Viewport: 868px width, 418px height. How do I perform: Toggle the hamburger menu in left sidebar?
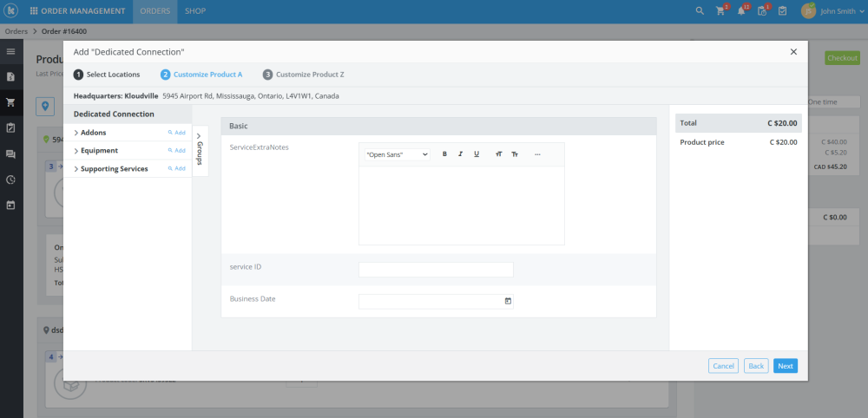point(10,51)
